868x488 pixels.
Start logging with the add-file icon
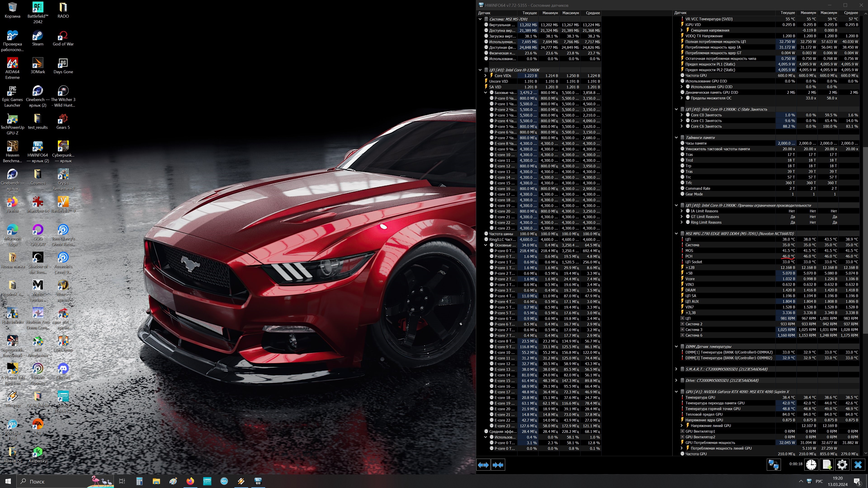click(827, 465)
